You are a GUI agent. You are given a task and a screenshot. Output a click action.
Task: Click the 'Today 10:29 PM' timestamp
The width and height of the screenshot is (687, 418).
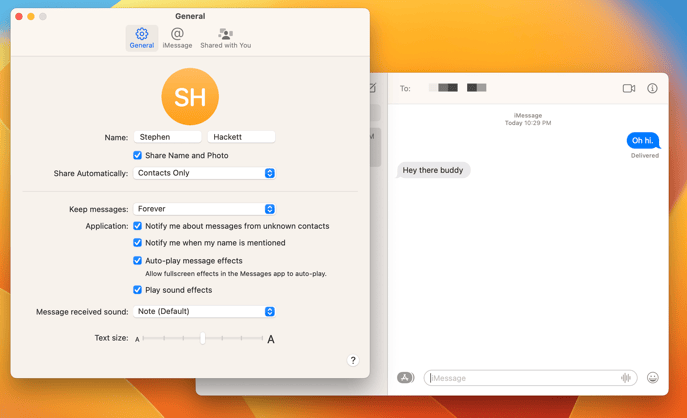coord(528,123)
